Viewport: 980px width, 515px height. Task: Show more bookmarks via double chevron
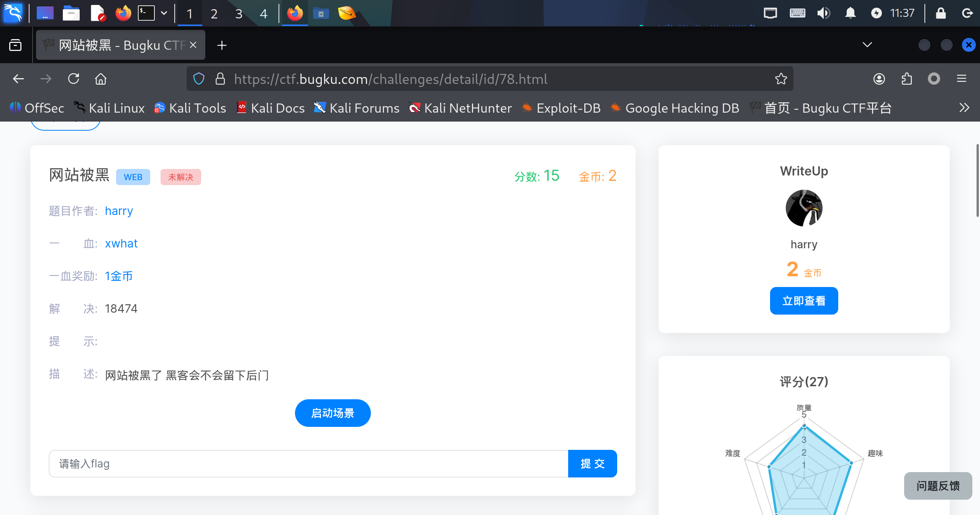coord(964,108)
